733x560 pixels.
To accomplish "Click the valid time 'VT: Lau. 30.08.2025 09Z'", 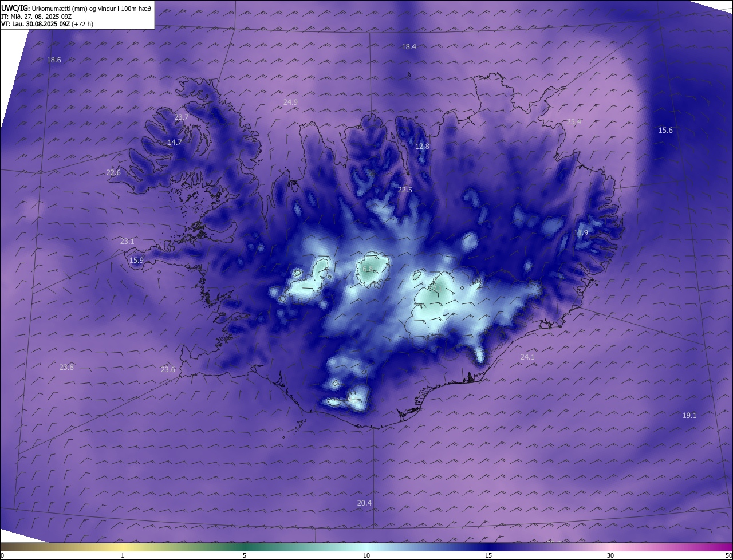I will [x=36, y=24].
